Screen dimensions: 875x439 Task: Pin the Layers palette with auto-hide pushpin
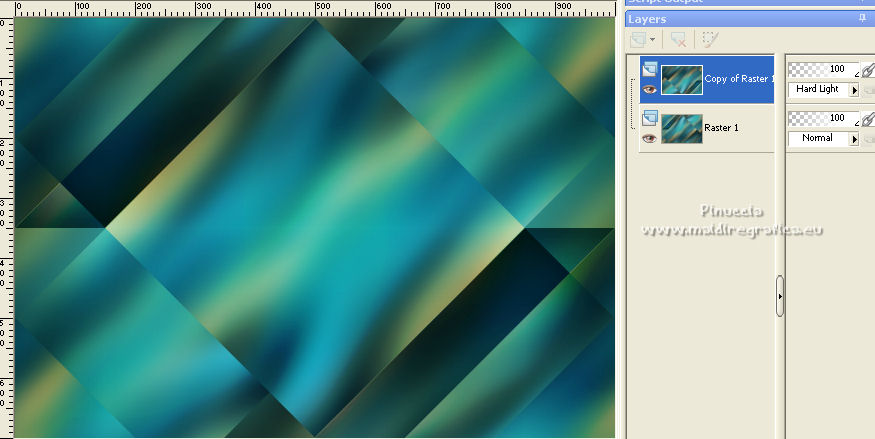point(863,18)
